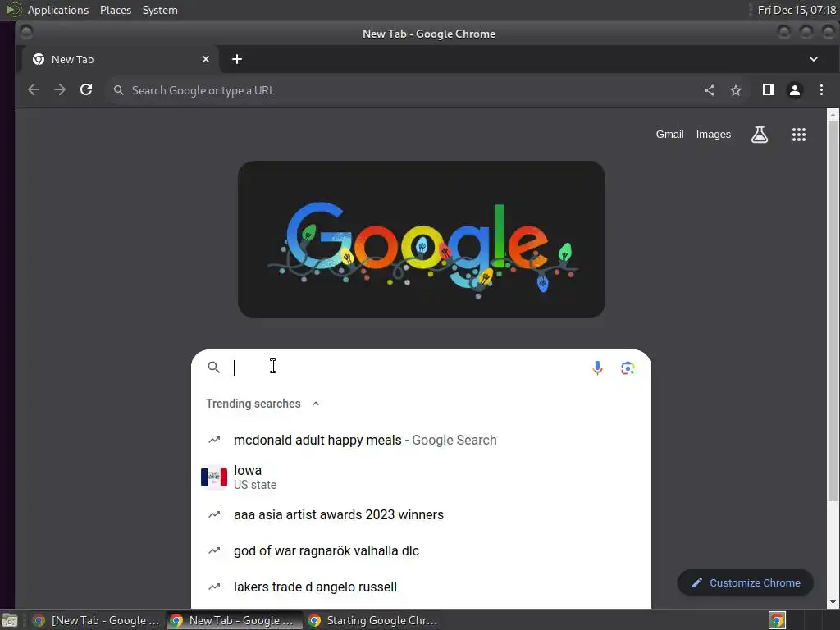The width and height of the screenshot is (840, 630).
Task: Select aaa asia artist awards 2023 winners
Action: [421, 514]
